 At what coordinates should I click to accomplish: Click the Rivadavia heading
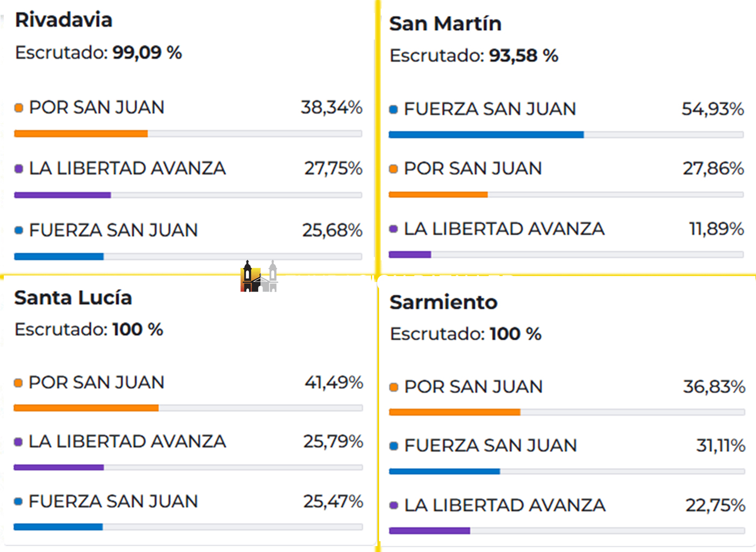tap(64, 20)
